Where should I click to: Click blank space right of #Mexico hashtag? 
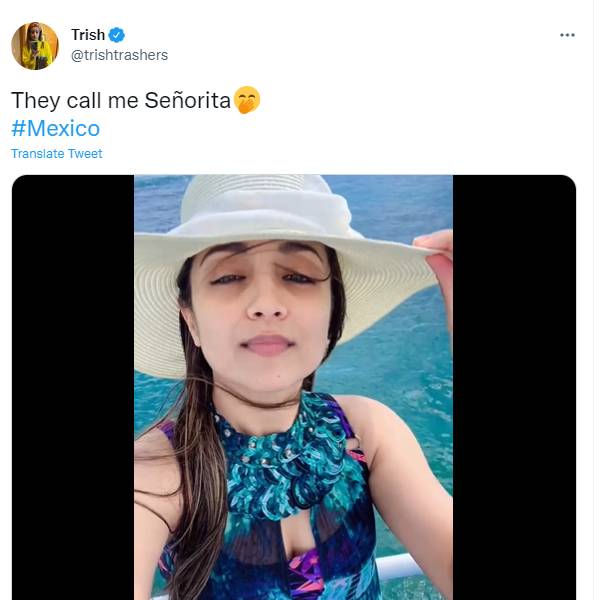click(300, 128)
